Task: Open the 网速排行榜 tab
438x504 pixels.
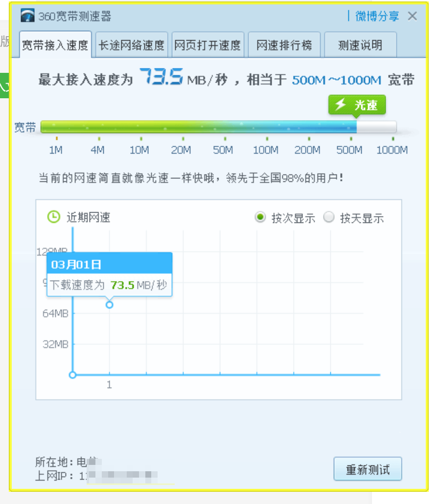Action: (x=284, y=44)
